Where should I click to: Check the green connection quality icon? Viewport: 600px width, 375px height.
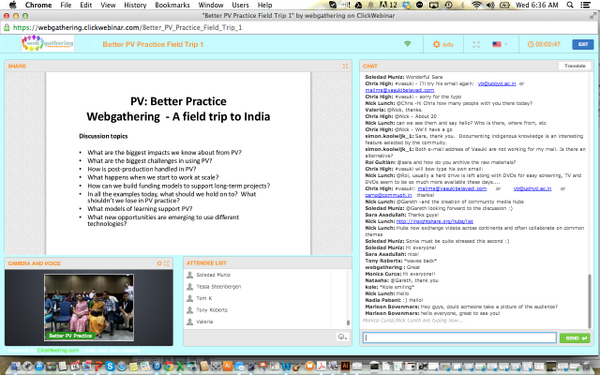[407, 44]
